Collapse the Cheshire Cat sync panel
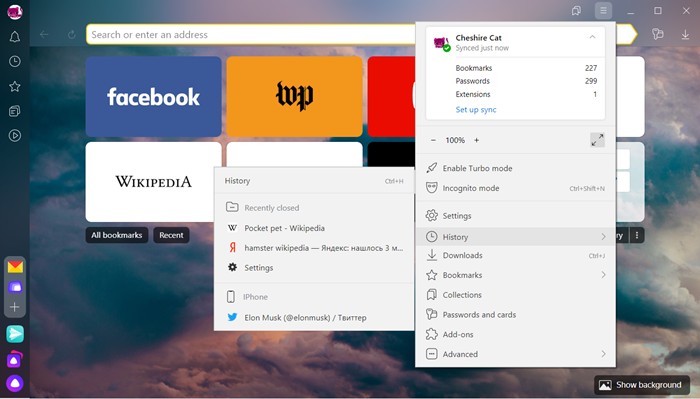 (592, 37)
